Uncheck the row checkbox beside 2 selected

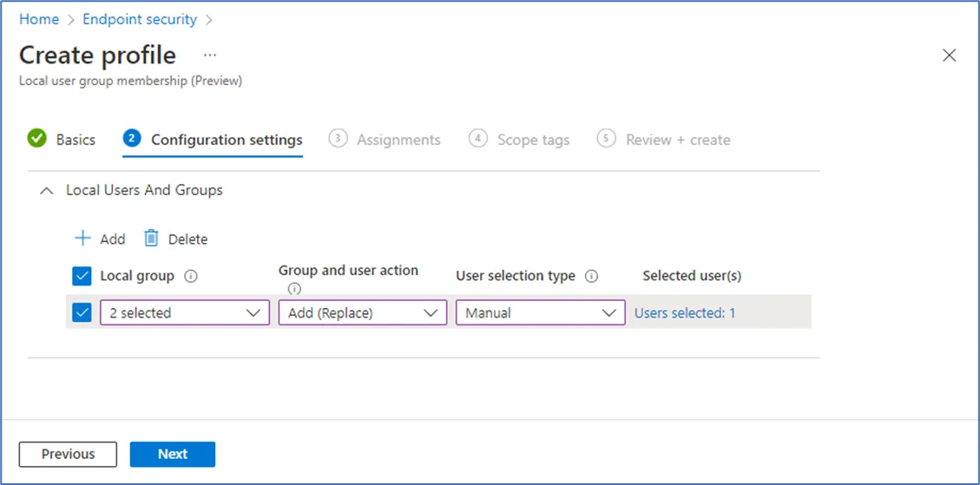[82, 312]
